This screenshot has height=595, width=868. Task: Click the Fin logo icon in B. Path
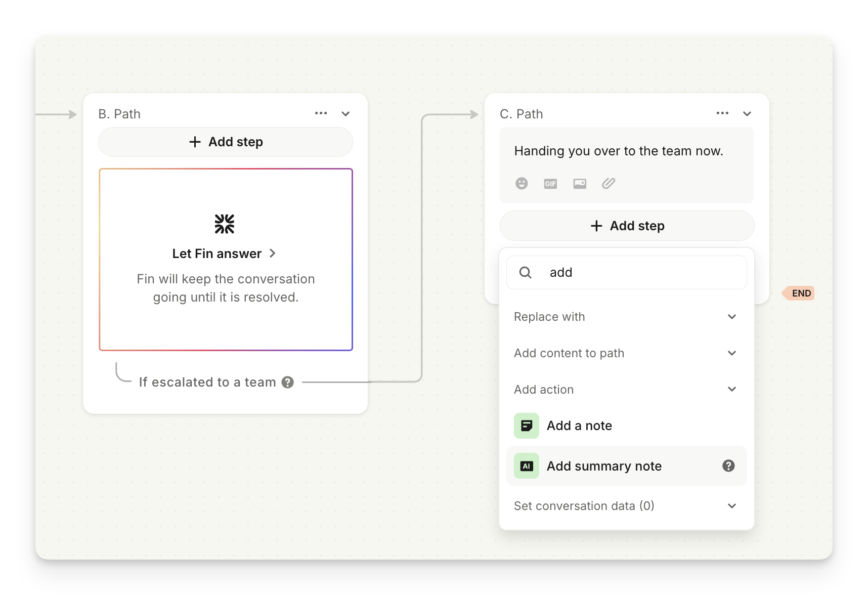coord(225,224)
